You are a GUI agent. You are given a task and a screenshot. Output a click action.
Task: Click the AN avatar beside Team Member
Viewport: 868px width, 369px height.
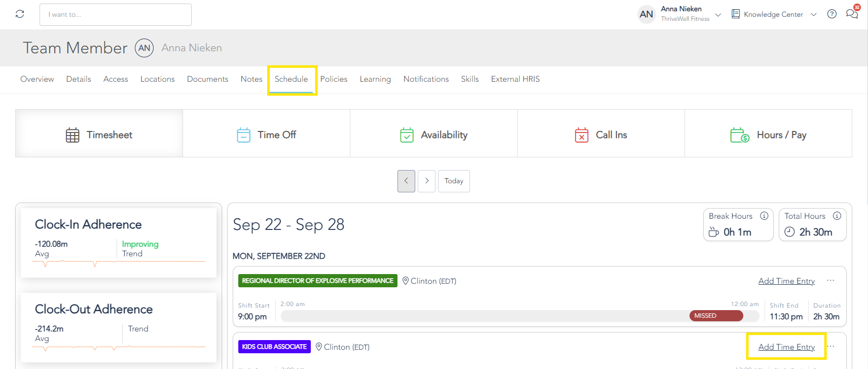(144, 48)
